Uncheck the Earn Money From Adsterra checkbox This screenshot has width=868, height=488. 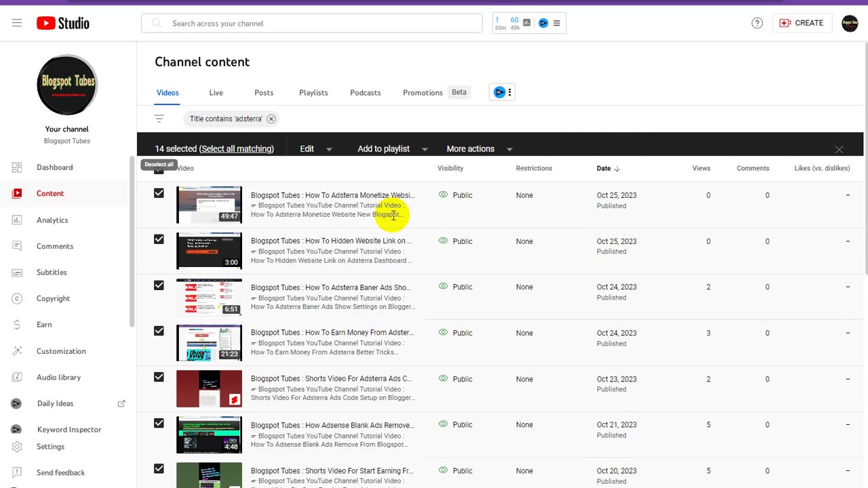(x=159, y=331)
